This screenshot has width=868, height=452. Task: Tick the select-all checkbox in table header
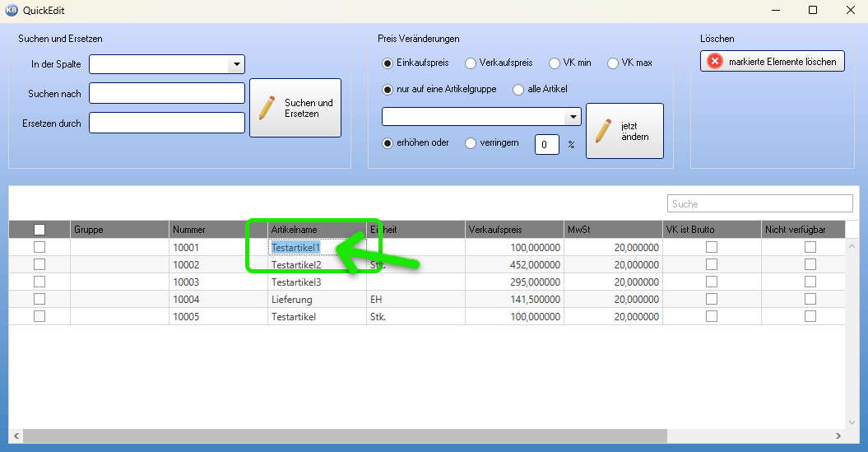pyautogui.click(x=39, y=230)
